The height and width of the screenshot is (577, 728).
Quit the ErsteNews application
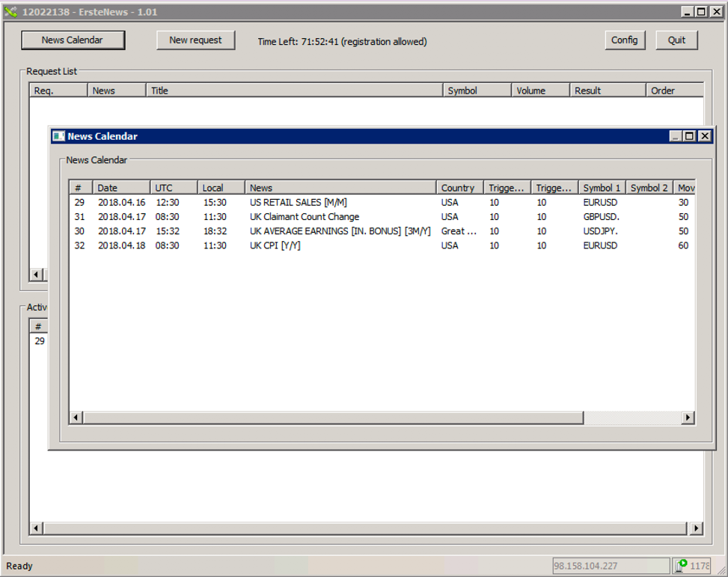tap(676, 40)
